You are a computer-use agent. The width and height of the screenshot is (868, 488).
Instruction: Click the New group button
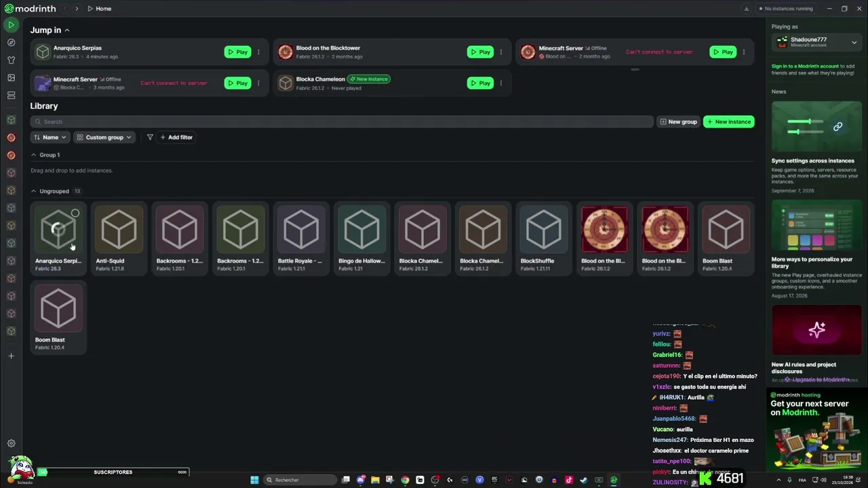click(678, 122)
